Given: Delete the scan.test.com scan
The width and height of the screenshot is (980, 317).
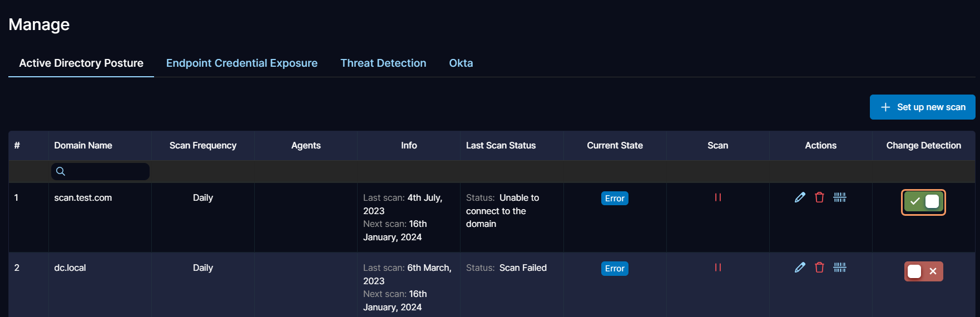Looking at the screenshot, I should click(x=819, y=197).
